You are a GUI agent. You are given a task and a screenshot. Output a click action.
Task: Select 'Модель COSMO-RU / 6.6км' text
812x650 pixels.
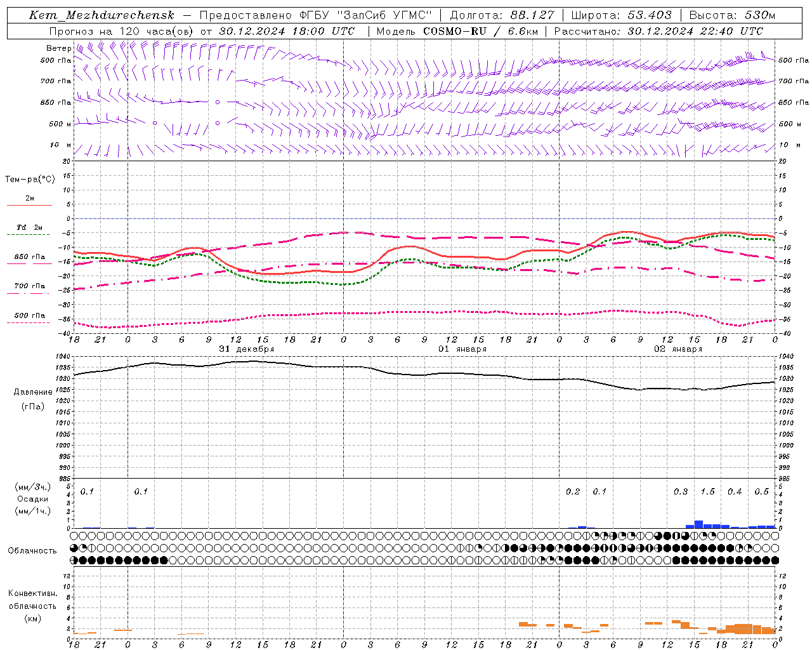point(457,31)
